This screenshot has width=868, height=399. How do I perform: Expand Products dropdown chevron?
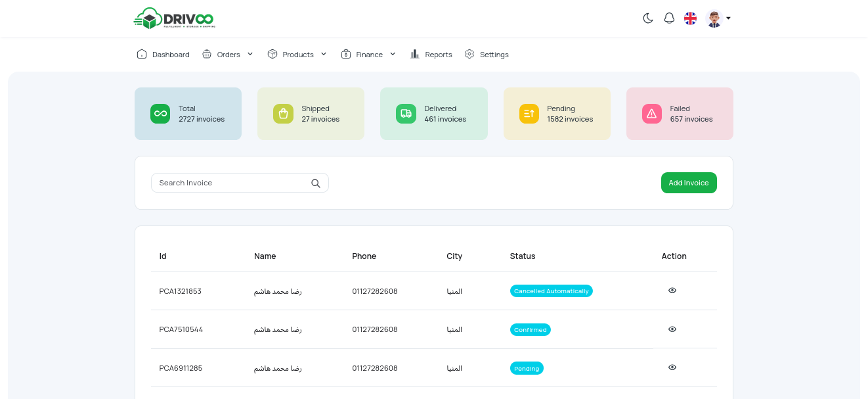[324, 54]
